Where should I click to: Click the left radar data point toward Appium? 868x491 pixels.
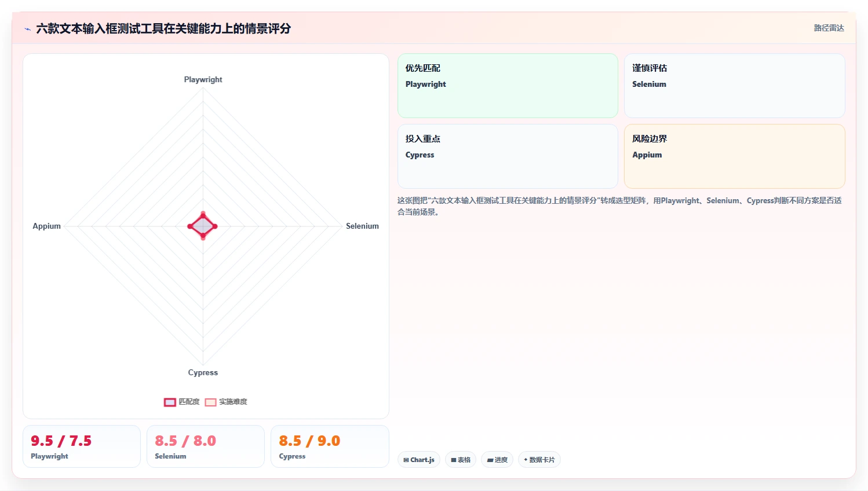[x=190, y=226]
